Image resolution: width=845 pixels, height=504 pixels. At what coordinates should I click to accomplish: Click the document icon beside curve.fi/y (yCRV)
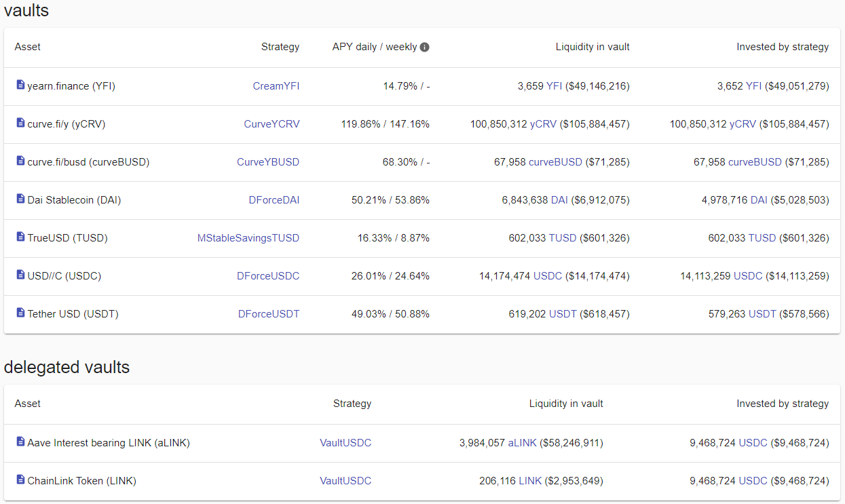[20, 123]
